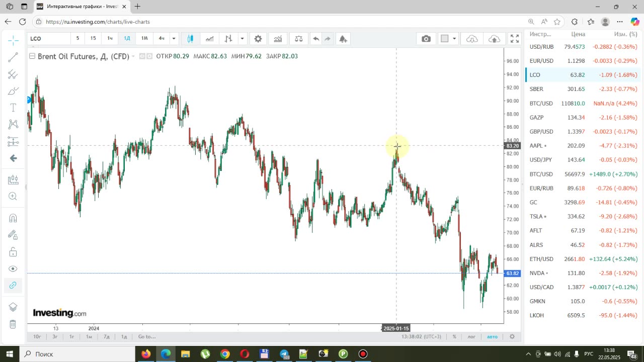This screenshot has width=644, height=362.
Task: Open the object tree layers icon
Action: (x=13, y=307)
